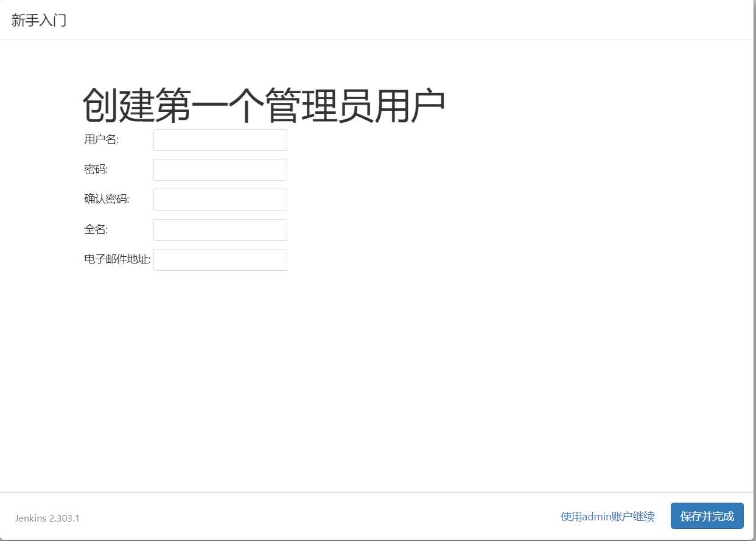
Task: Select the username box to type admin
Action: [220, 139]
